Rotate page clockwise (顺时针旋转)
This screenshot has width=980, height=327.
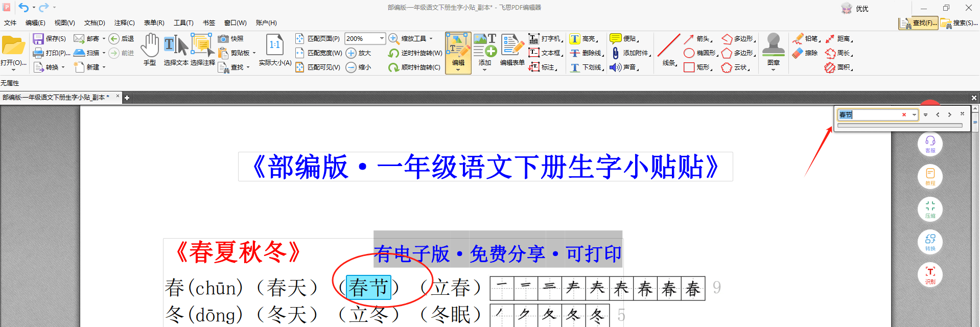click(x=393, y=67)
